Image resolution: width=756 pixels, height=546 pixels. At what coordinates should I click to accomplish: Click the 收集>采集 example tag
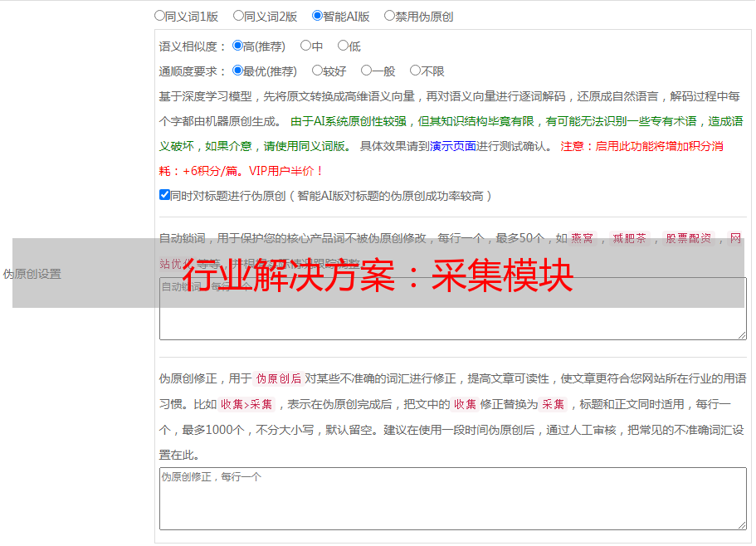[246, 404]
